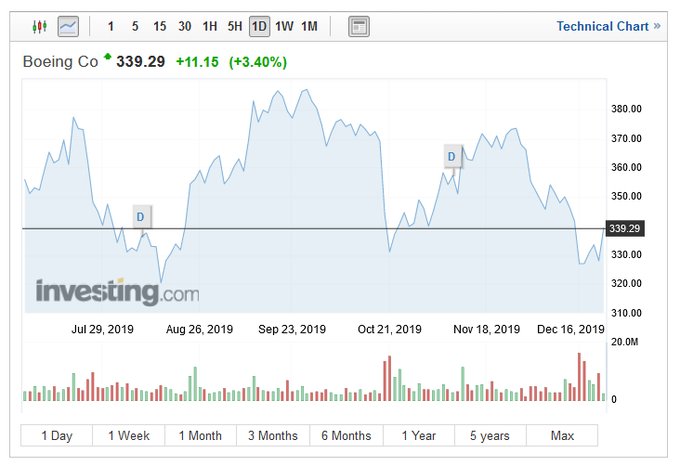Show the 6 Months range
The height and width of the screenshot is (466, 680).
[346, 435]
